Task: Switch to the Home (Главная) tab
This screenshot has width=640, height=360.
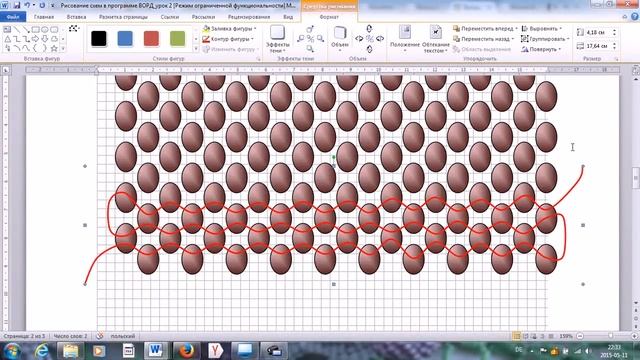Action: tap(44, 17)
